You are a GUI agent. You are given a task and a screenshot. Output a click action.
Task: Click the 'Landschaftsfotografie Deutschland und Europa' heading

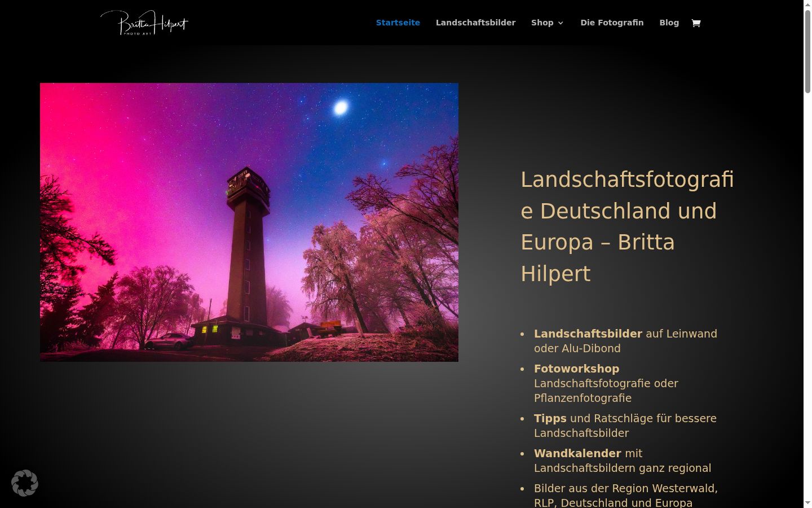click(x=627, y=226)
